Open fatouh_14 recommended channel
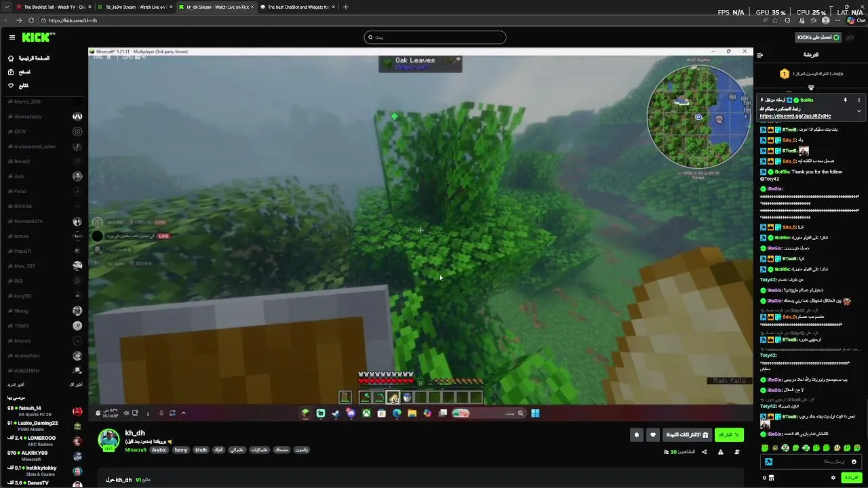The image size is (868, 488). [45, 411]
